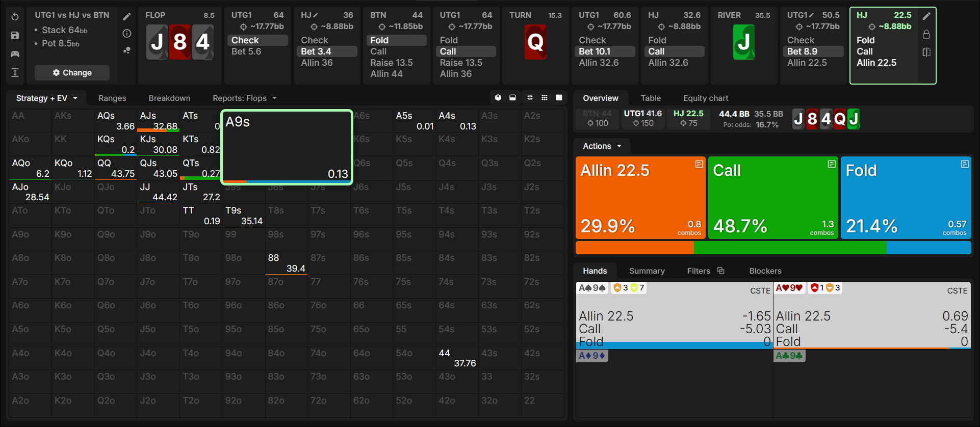The width and height of the screenshot is (980, 427).
Task: Select the 88 cell in the hand matrix
Action: pos(287,263)
